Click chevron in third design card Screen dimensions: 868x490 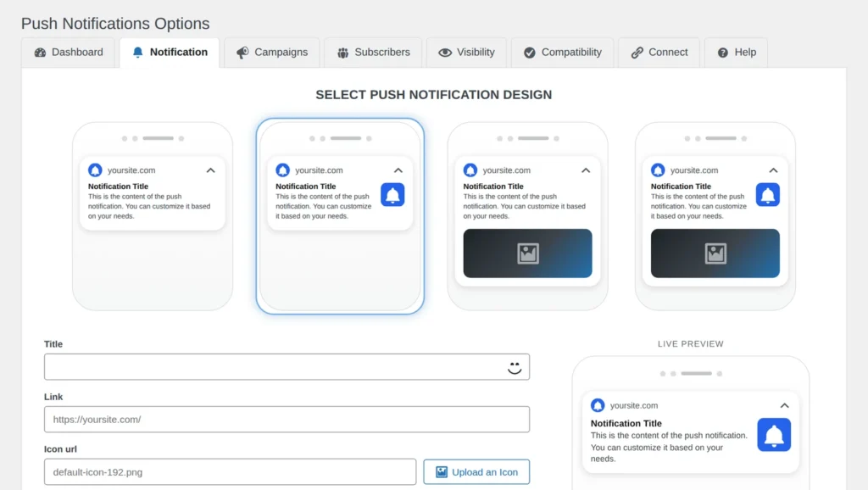[x=586, y=170]
